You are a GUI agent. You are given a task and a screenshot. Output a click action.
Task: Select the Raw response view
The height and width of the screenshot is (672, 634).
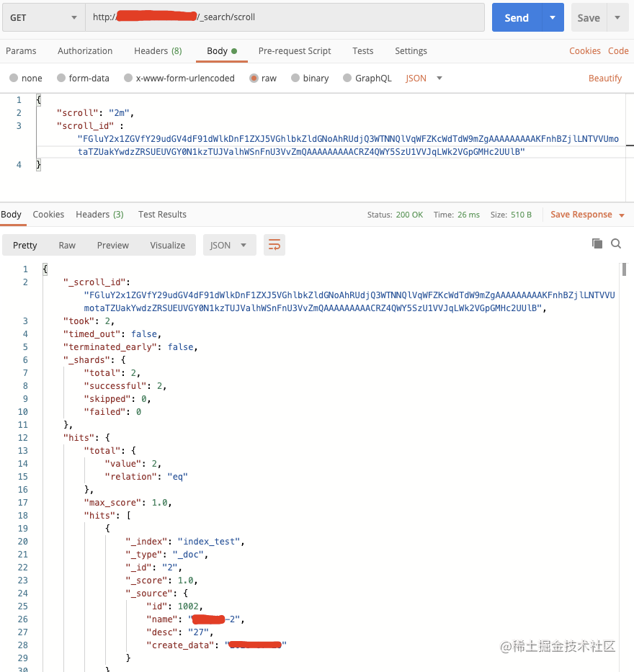click(67, 245)
